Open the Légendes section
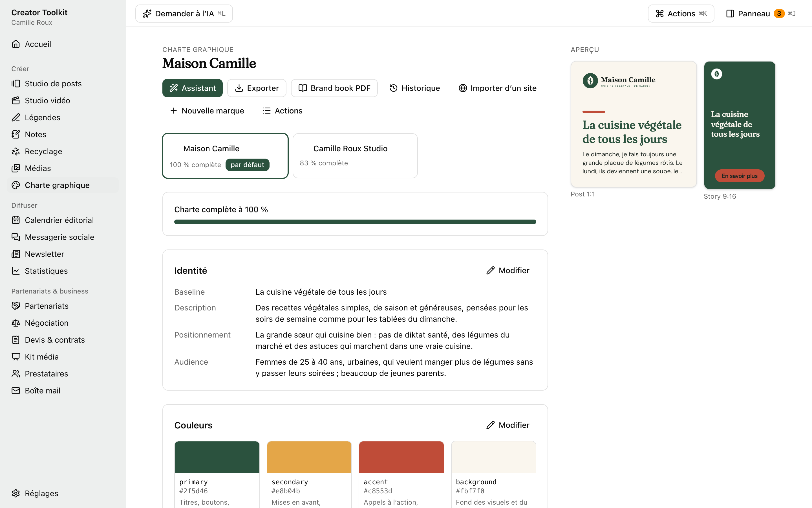 click(63, 117)
